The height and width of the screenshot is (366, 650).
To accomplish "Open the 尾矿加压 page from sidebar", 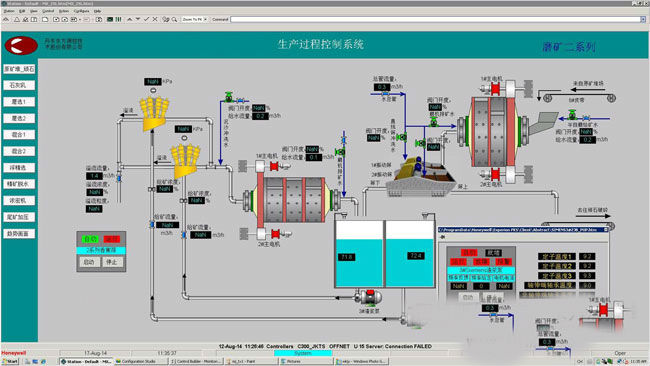I will pos(19,217).
